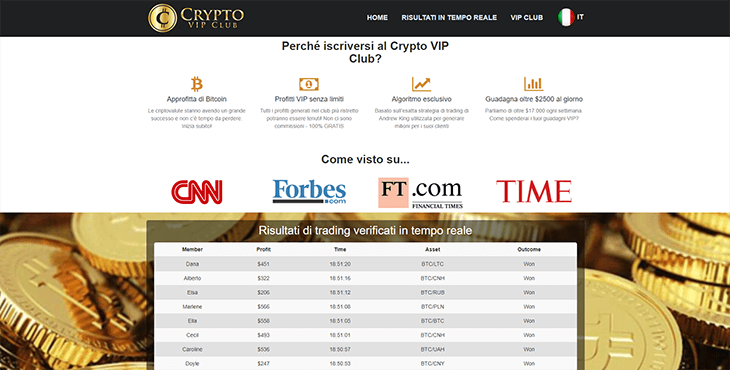Click the Bitcoin symbol icon
This screenshot has width=730, height=370.
coord(197,84)
